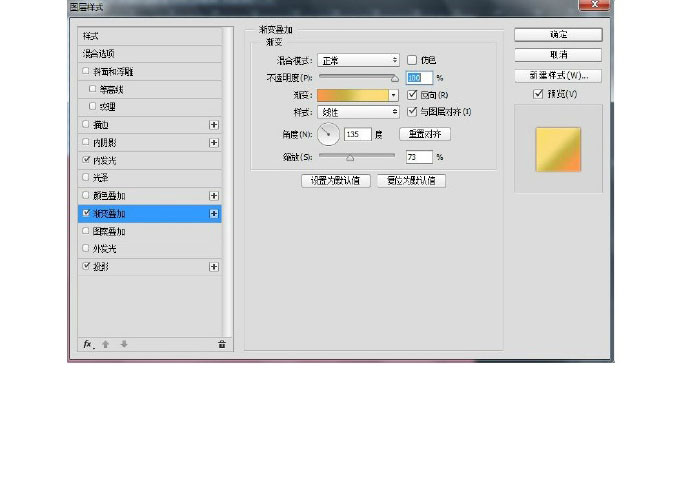690x480 pixels.
Task: Enable 内阴影 checkbox
Action: [x=86, y=142]
